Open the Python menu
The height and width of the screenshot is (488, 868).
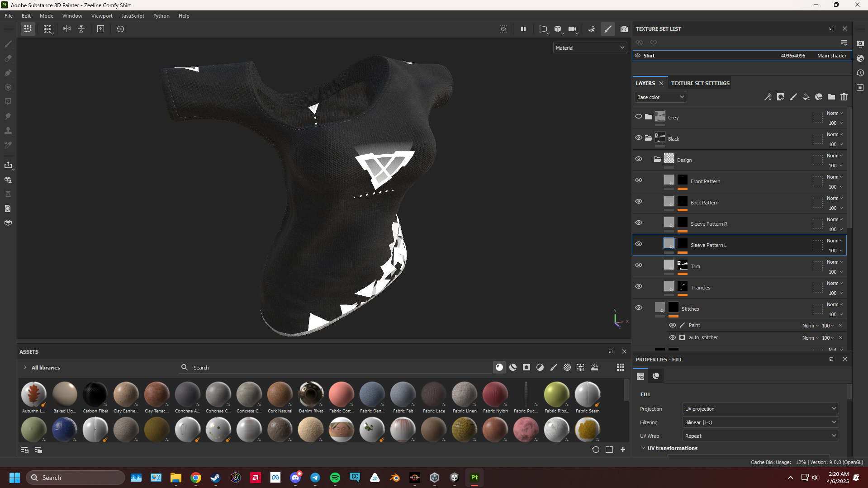click(x=161, y=16)
